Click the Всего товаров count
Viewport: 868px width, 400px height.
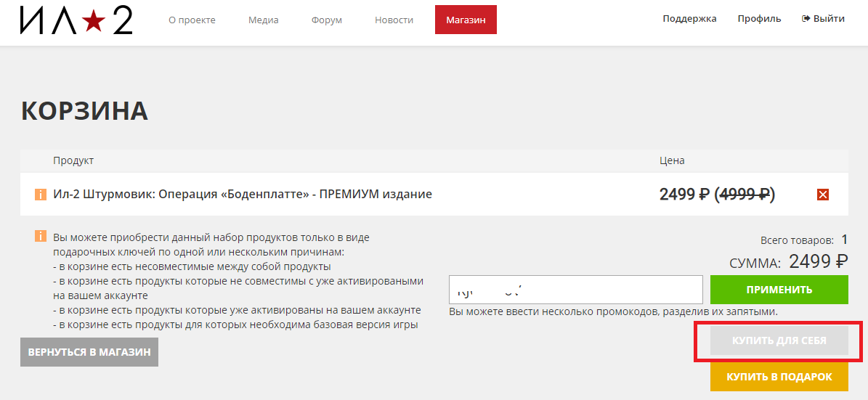804,240
